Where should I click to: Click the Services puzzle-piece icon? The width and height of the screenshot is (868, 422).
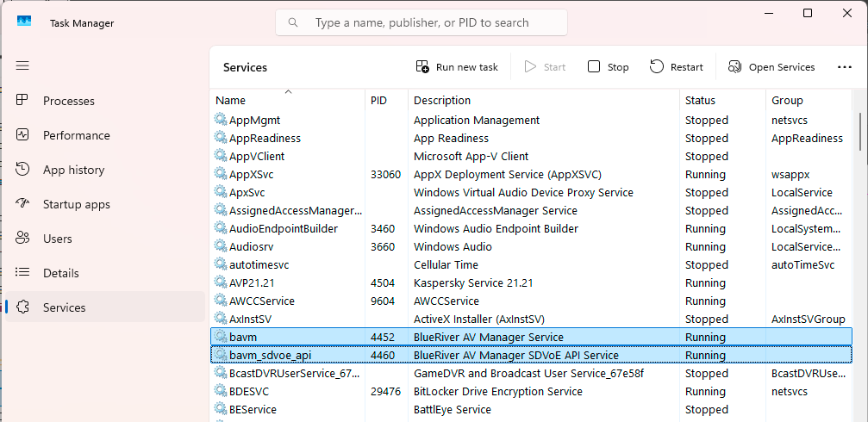coord(23,307)
